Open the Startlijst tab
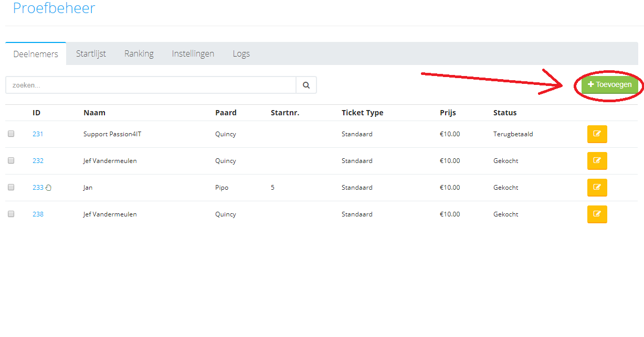 pos(91,53)
